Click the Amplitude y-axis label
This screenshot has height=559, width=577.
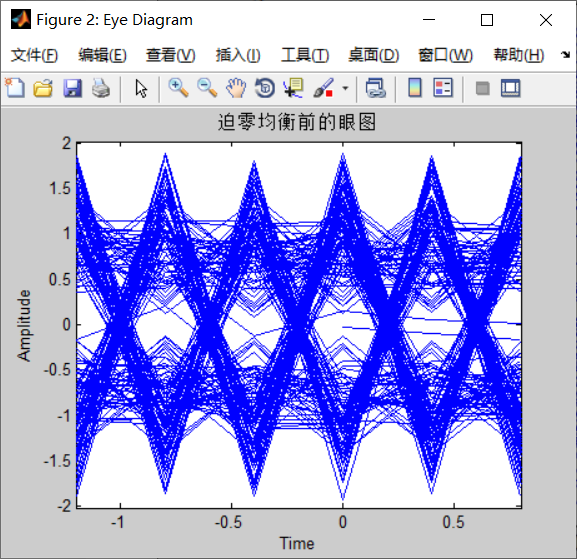tap(24, 325)
